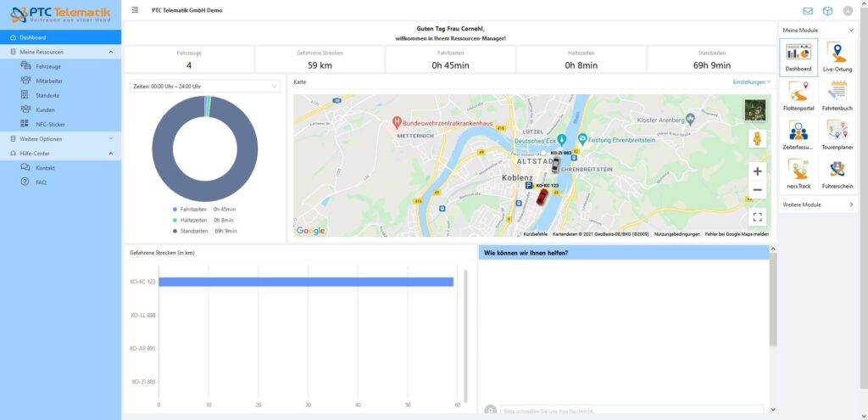Toggle the hamburger sidebar menu icon
Screen dimensions: 868x420
click(x=136, y=10)
